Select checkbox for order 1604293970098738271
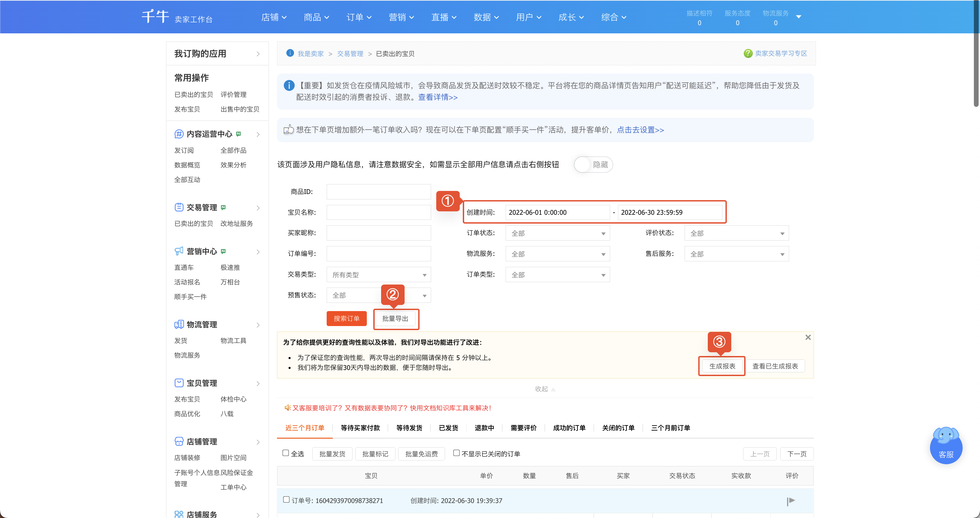The image size is (980, 518). [x=287, y=500]
